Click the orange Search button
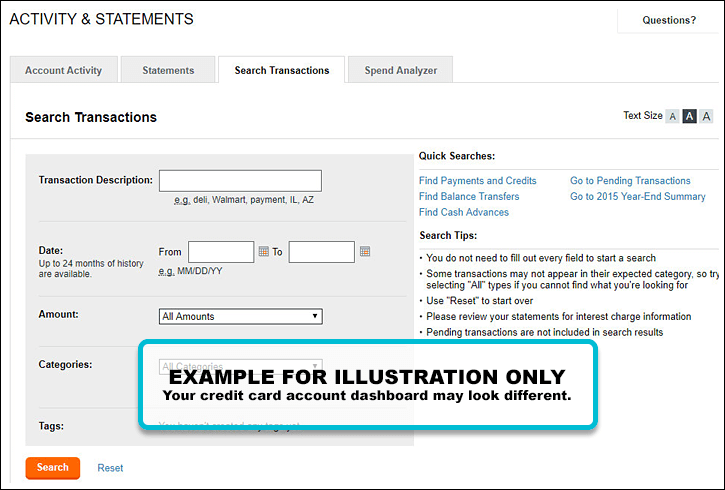The width and height of the screenshot is (725, 490). tap(53, 467)
